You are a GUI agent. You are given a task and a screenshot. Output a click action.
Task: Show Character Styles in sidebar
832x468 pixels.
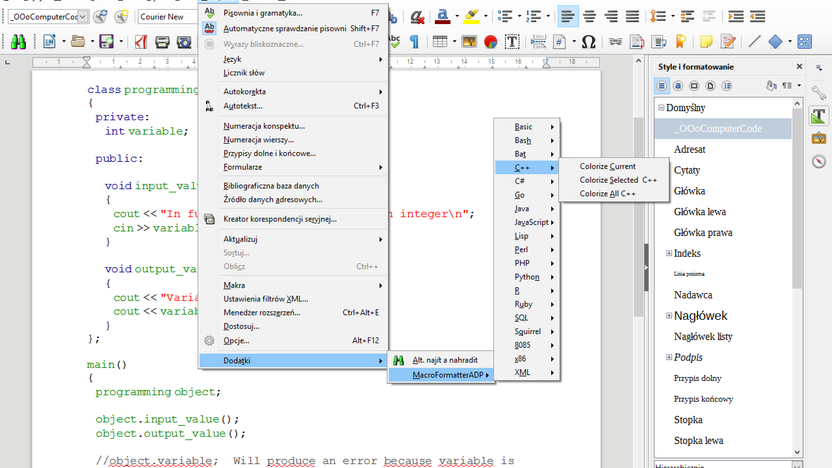click(678, 85)
